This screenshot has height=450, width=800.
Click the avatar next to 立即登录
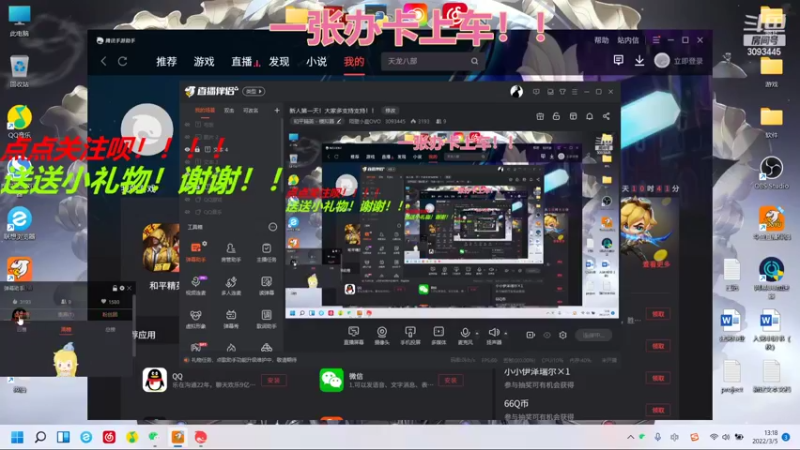tap(662, 61)
